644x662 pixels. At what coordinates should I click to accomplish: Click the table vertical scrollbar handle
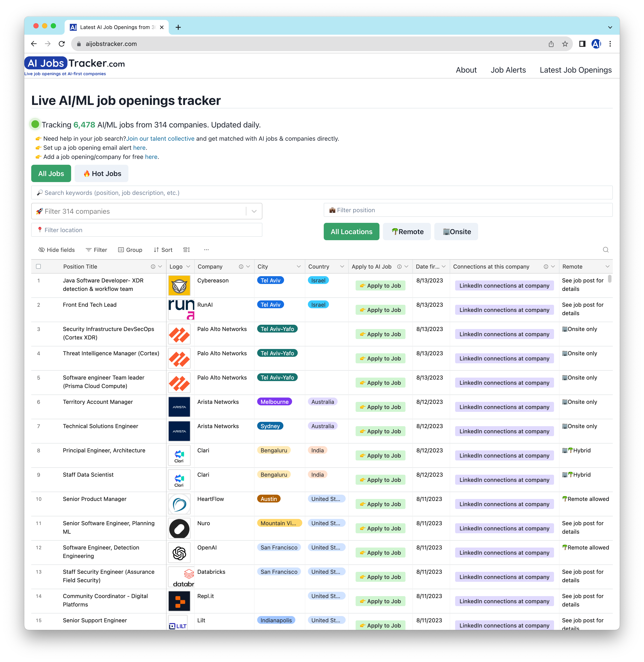pos(610,279)
